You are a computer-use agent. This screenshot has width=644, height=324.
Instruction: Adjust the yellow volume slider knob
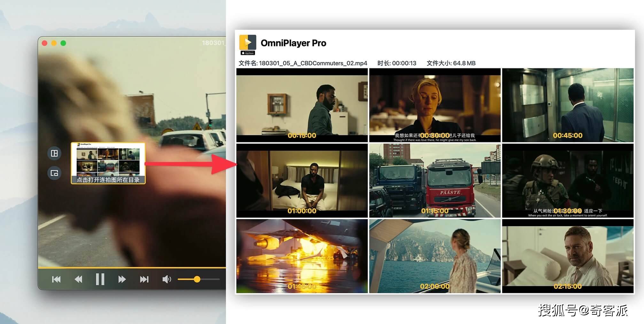tap(197, 279)
